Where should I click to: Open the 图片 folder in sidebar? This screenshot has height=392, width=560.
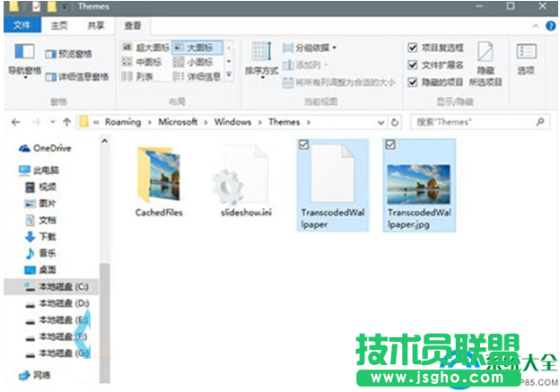40,204
